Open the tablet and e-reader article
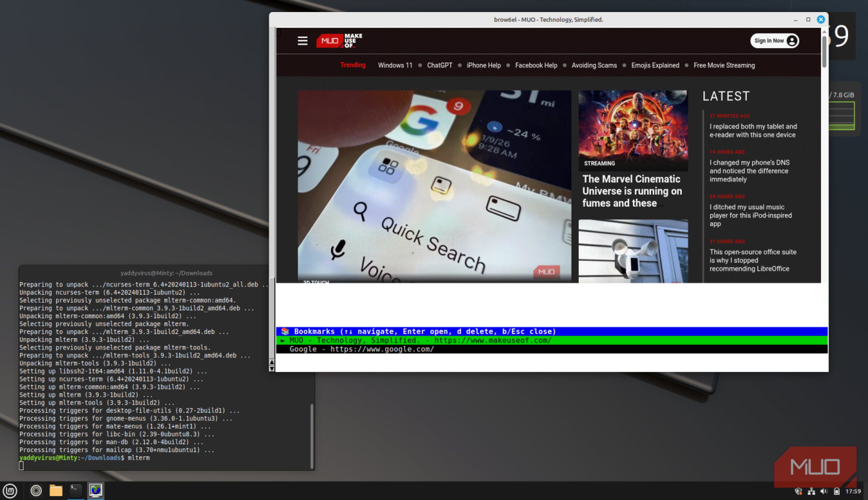Image resolution: width=868 pixels, height=500 pixels. point(753,131)
